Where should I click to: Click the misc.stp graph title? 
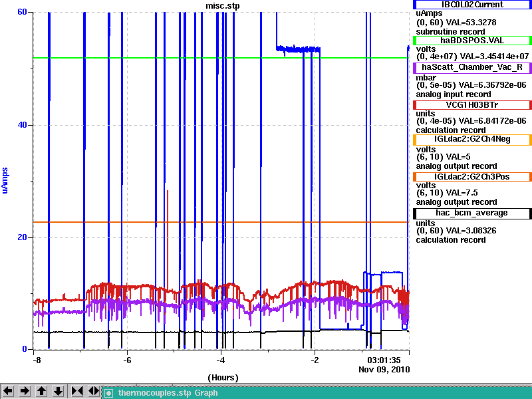pos(223,6)
